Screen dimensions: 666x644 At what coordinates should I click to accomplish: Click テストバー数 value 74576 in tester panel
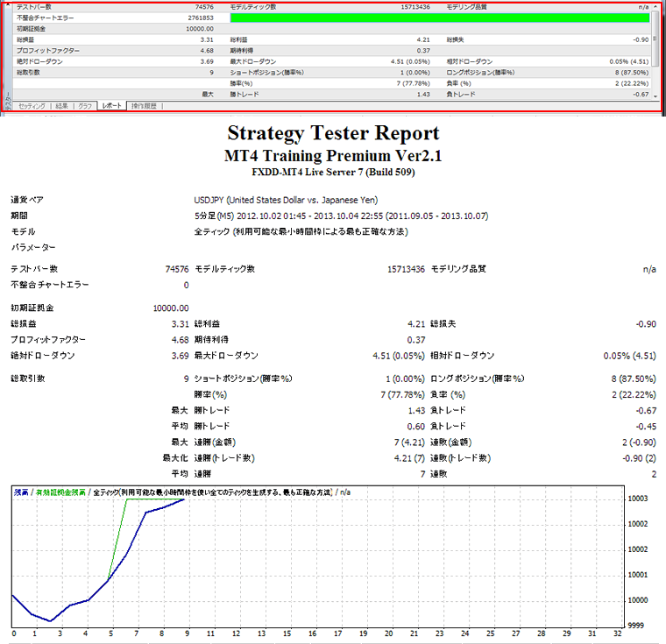[x=204, y=7]
